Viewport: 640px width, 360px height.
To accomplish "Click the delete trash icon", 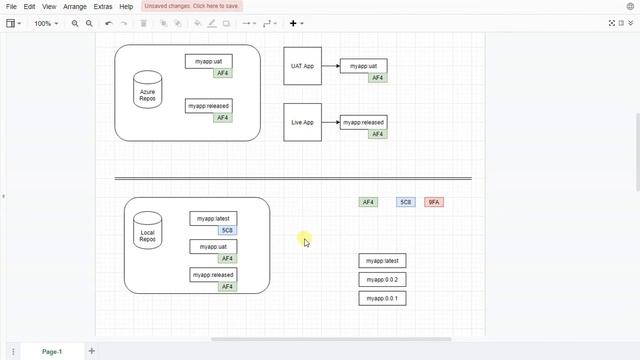I will tap(144, 24).
